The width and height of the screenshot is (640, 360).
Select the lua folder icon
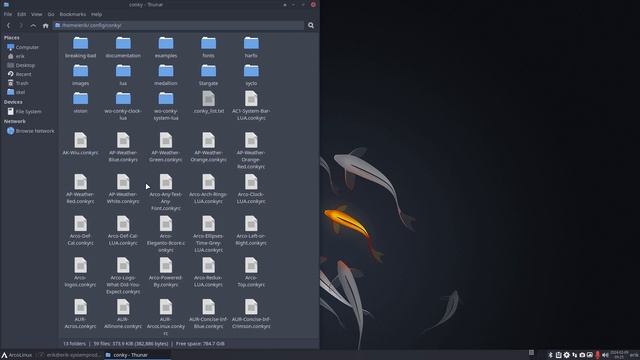(x=123, y=71)
